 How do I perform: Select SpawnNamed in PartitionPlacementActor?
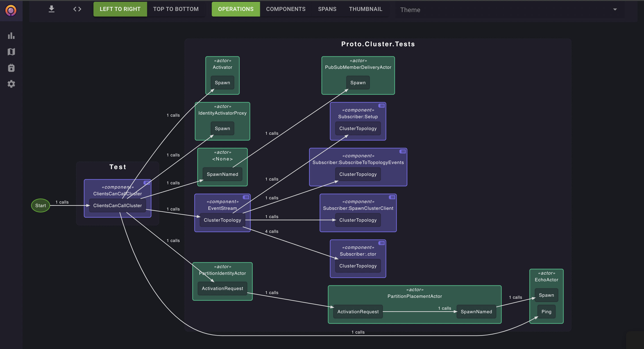476,311
